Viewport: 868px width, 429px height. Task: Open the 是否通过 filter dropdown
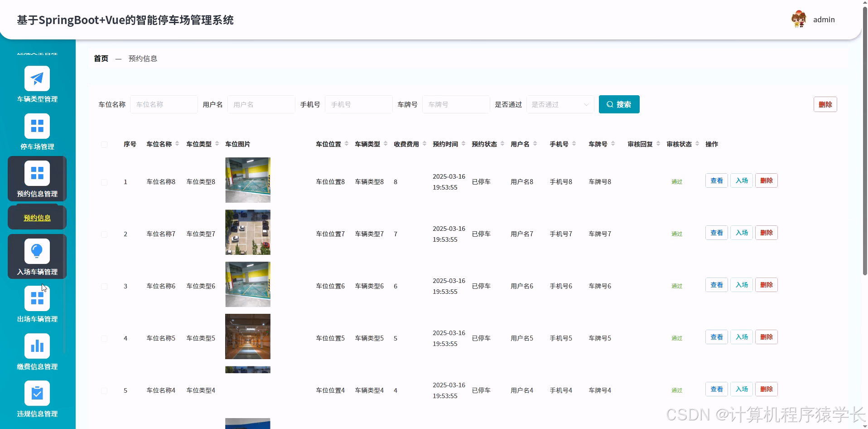coord(560,104)
